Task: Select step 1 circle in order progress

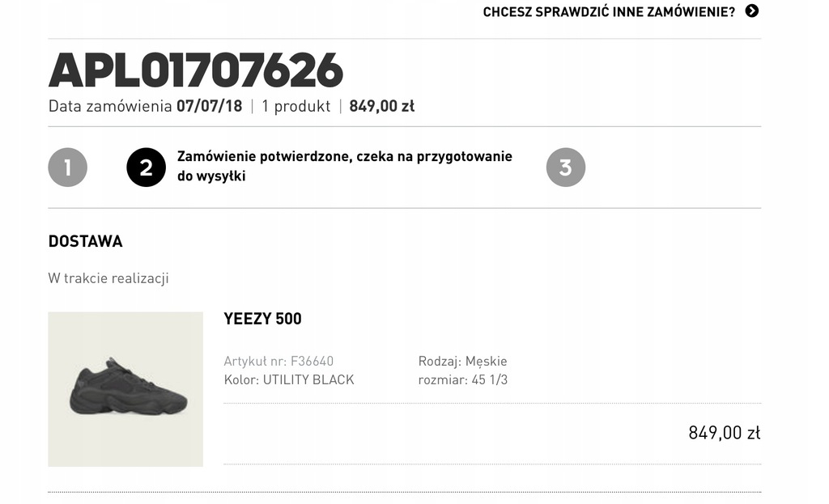Action: [67, 167]
